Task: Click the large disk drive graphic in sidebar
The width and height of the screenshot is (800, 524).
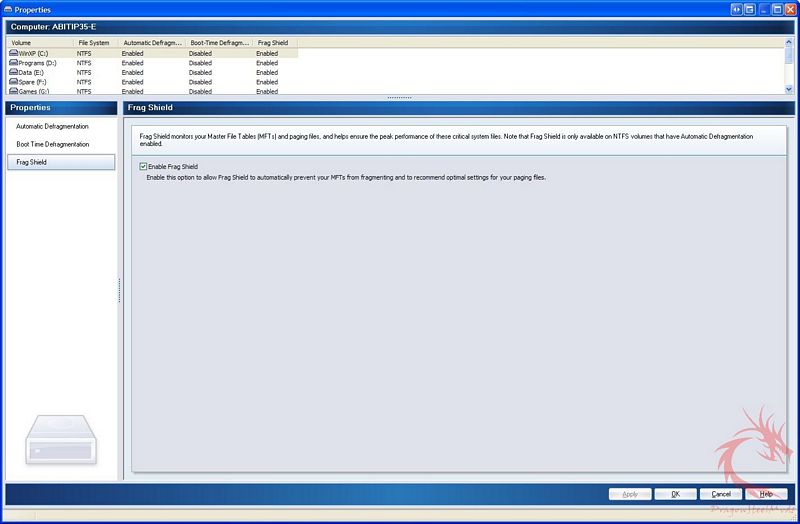Action: [x=60, y=440]
